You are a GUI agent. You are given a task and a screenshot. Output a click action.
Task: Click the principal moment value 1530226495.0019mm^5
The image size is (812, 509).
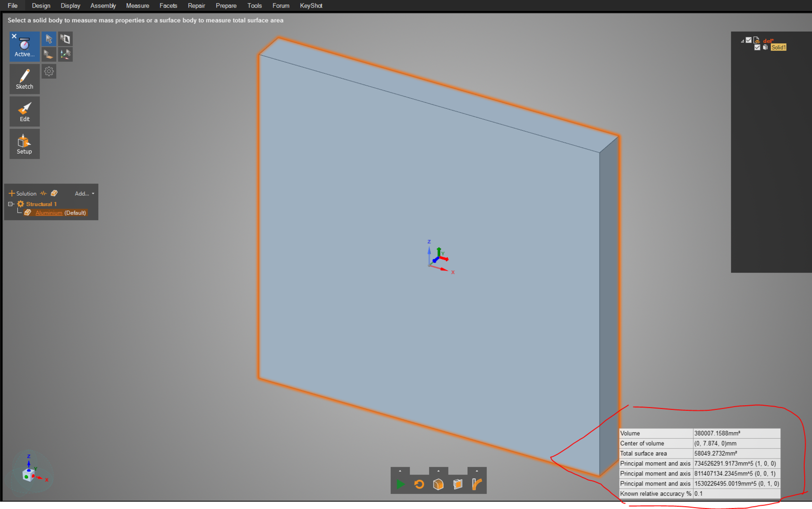[736, 484]
